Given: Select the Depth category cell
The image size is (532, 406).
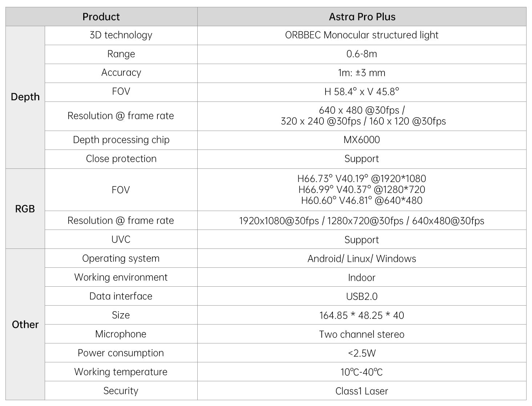Looking at the screenshot, I should pyautogui.click(x=25, y=97).
